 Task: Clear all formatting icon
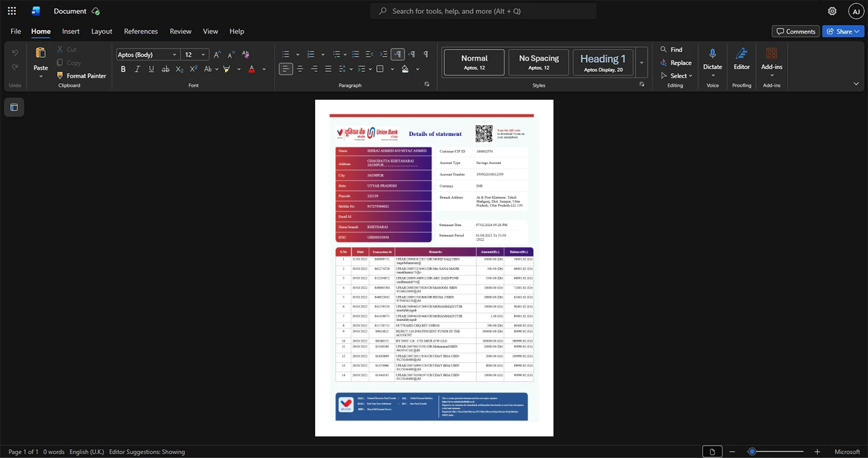point(246,55)
